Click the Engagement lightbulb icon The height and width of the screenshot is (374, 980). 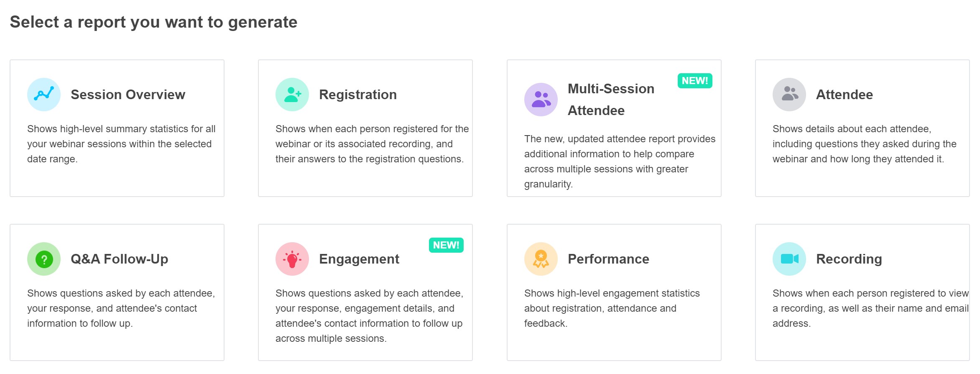[x=292, y=259]
